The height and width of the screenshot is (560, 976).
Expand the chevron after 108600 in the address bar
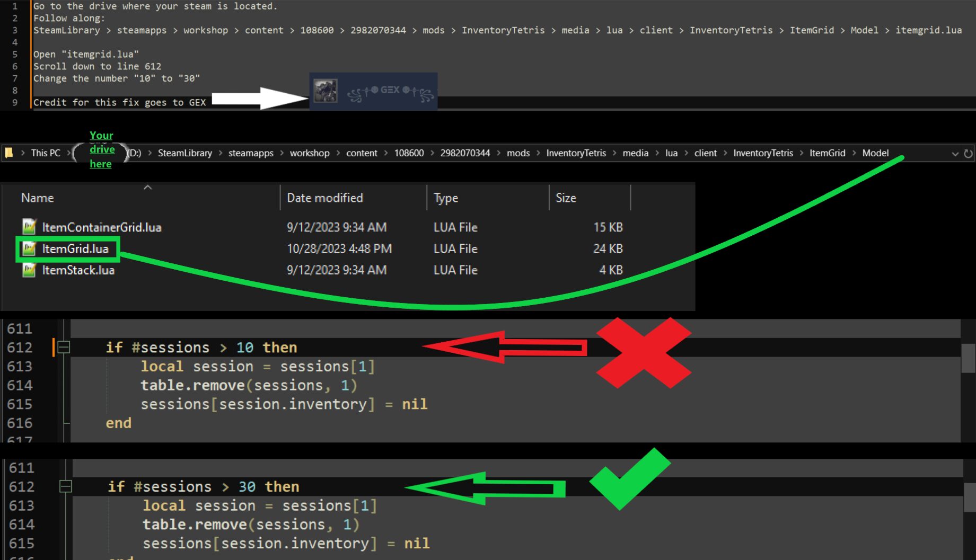(x=432, y=153)
